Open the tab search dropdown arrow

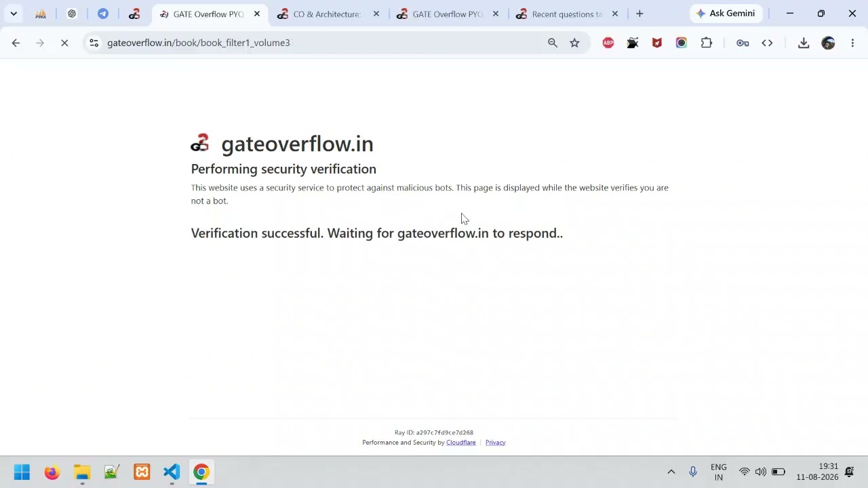click(14, 14)
